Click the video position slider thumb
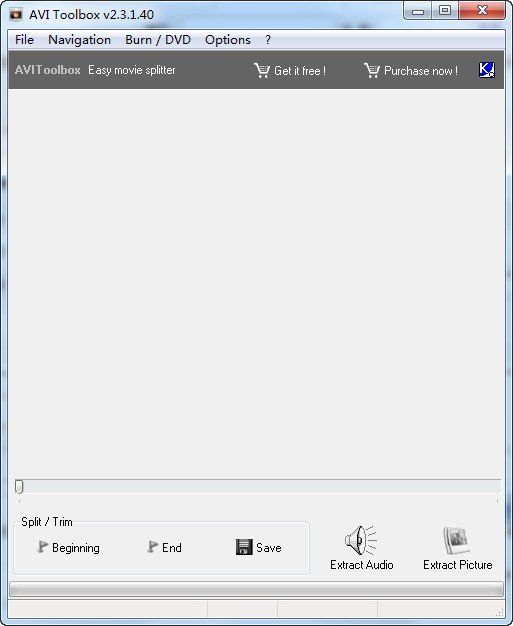The height and width of the screenshot is (626, 513). coord(19,486)
